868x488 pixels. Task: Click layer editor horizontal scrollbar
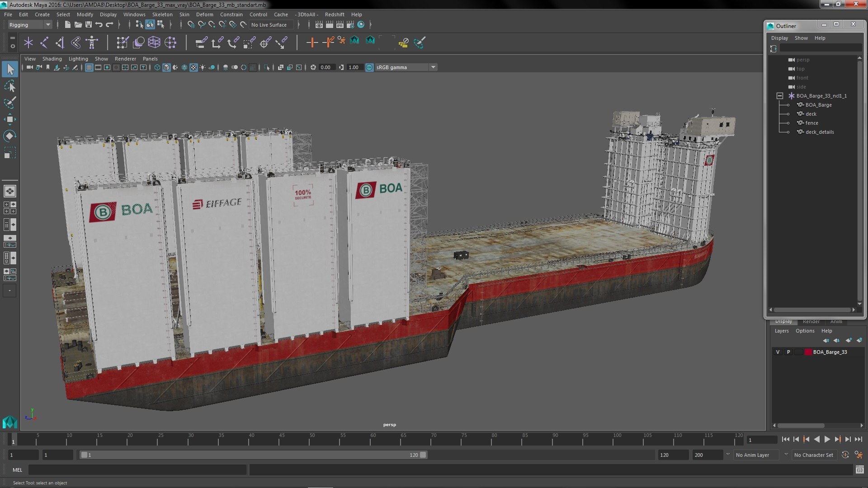click(x=800, y=426)
